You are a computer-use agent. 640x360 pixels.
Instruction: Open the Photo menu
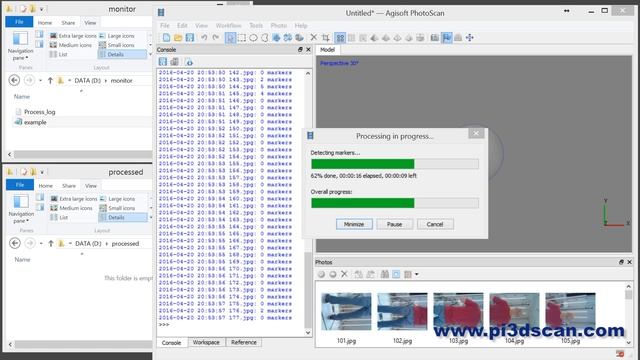278,25
